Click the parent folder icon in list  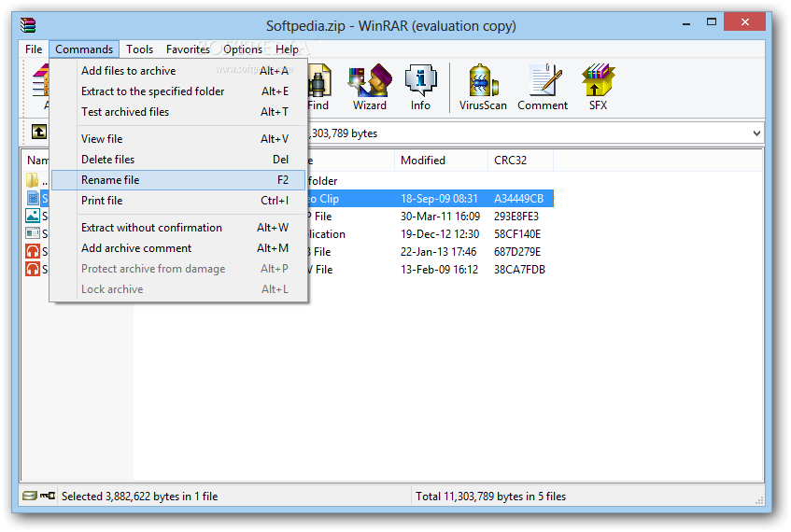point(33,180)
